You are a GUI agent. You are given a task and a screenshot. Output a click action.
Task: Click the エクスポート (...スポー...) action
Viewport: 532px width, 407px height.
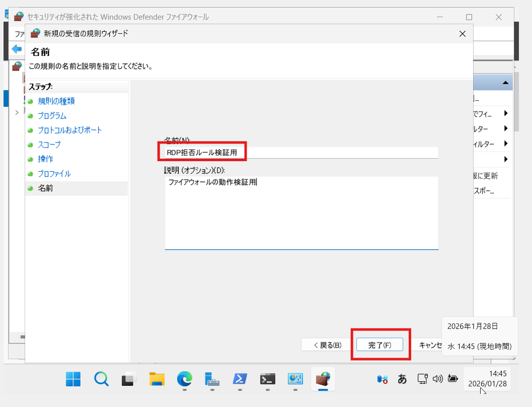484,191
